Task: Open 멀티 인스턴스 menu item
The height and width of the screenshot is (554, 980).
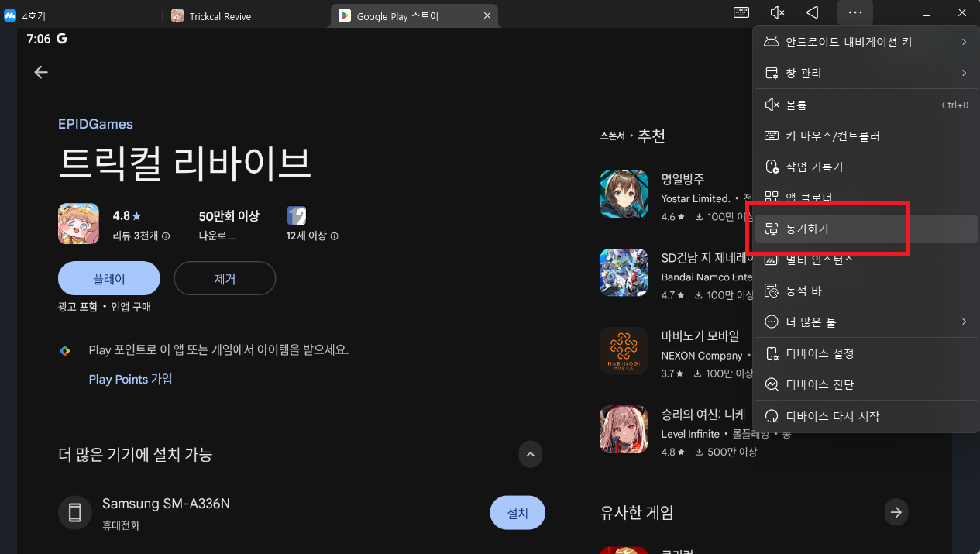Action: tap(866, 260)
